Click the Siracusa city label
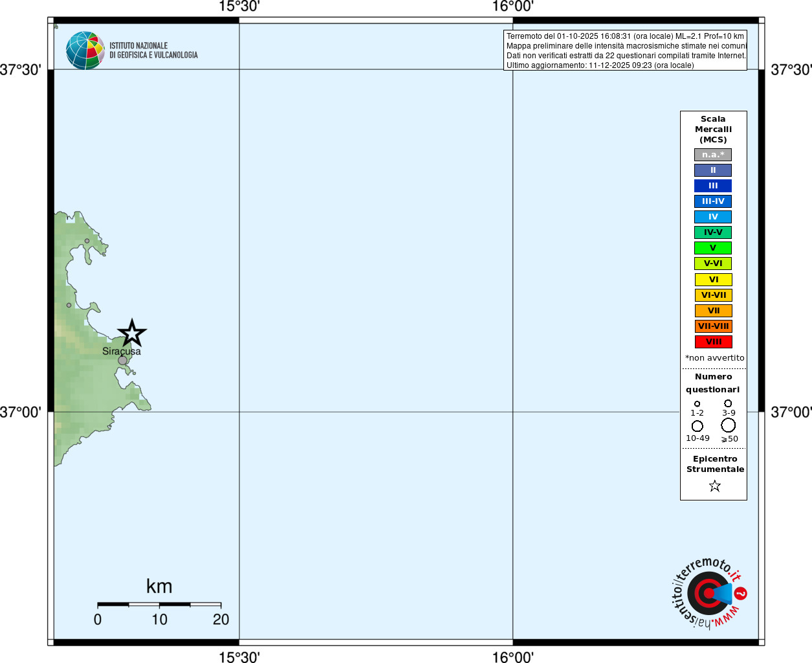This screenshot has height=663, width=812. click(122, 351)
